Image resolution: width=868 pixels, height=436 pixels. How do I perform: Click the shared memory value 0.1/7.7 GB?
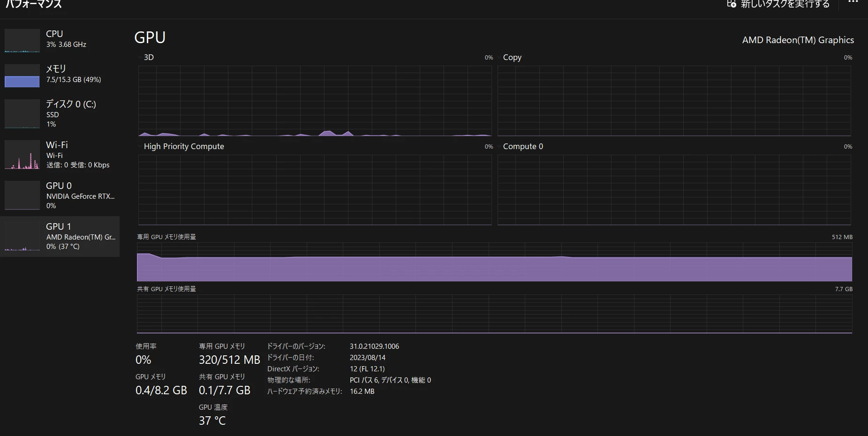225,391
